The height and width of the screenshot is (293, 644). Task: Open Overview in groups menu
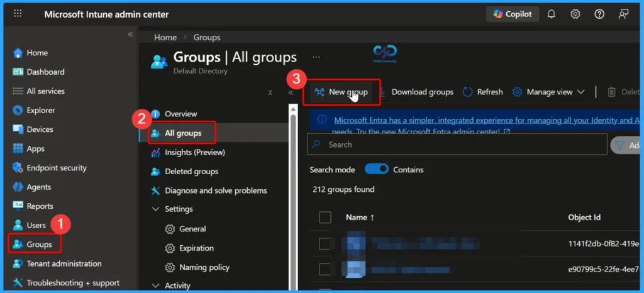click(180, 114)
